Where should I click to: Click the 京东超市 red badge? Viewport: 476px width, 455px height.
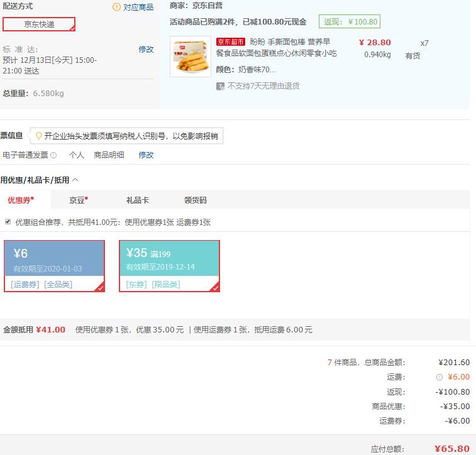coord(231,42)
